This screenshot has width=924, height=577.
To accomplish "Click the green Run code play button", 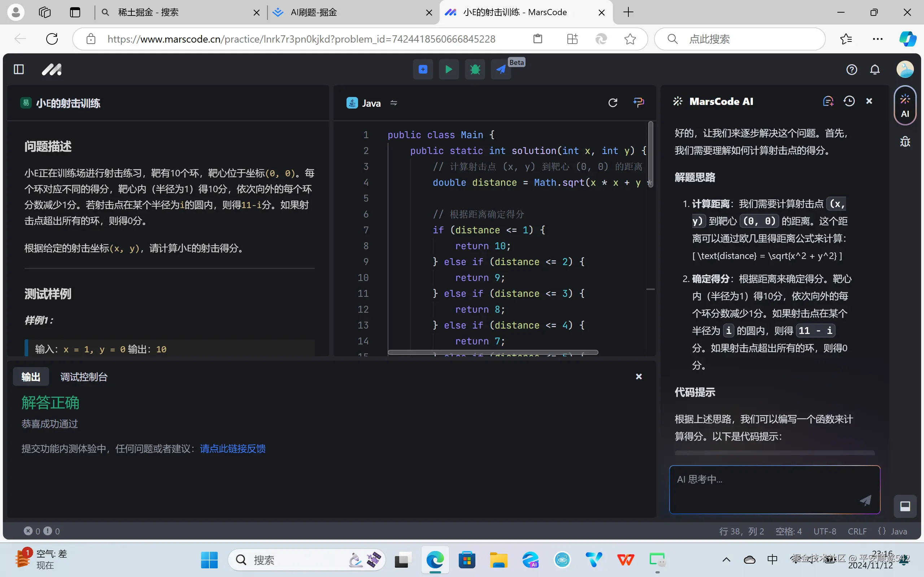I will 449,70.
